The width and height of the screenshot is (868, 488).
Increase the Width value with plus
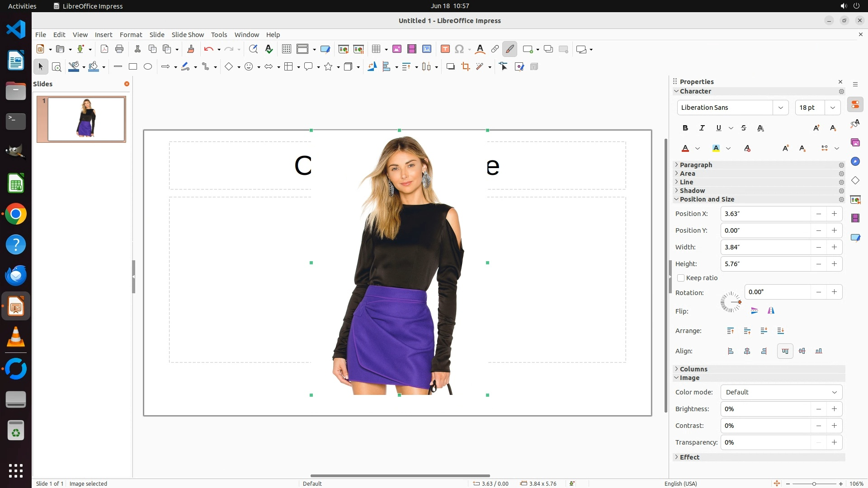click(x=834, y=247)
